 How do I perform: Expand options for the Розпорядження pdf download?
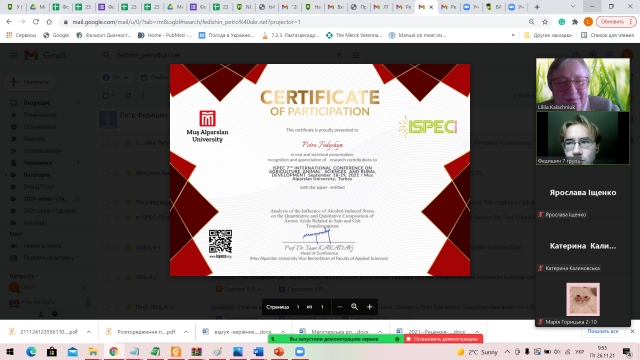click(186, 332)
